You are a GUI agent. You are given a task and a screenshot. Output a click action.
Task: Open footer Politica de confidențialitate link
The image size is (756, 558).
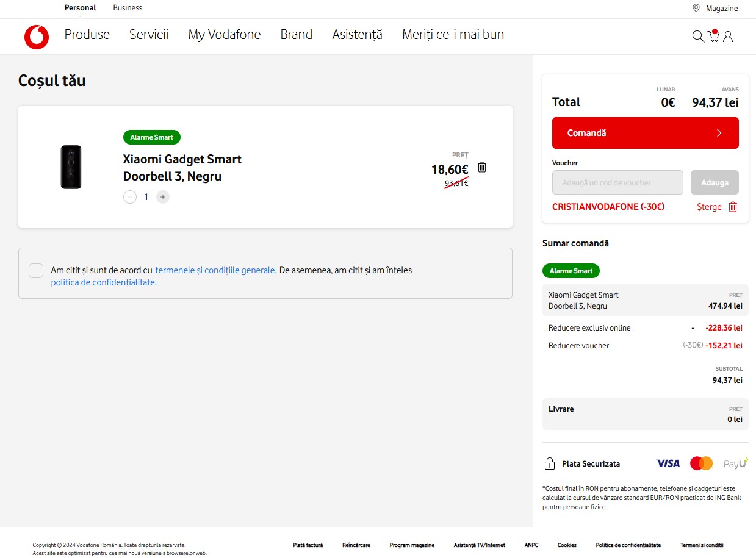[x=628, y=545]
